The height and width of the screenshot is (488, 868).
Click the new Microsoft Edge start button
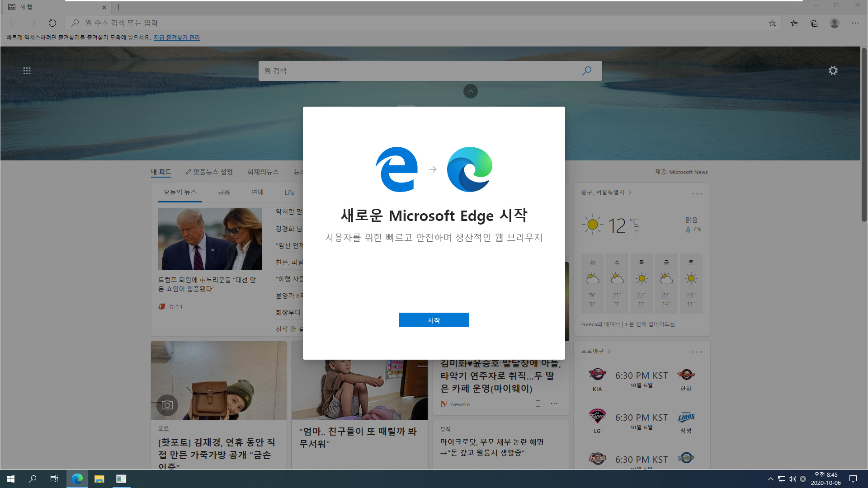pos(434,320)
